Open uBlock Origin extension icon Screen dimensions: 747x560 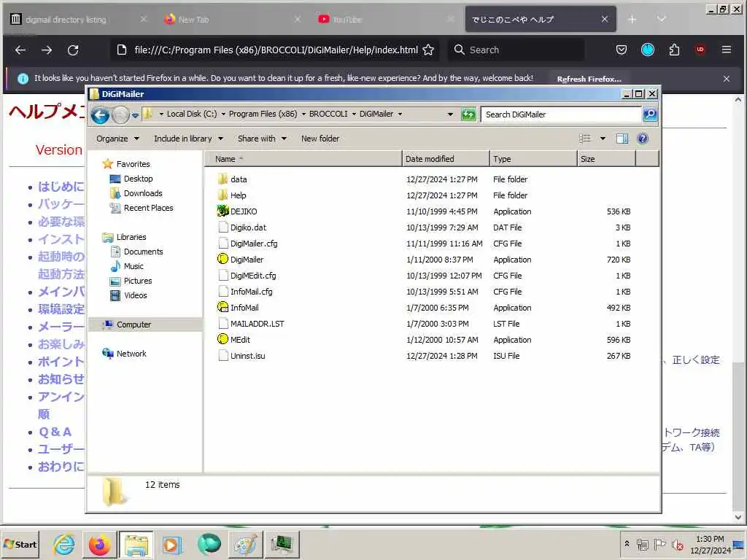[x=700, y=50]
